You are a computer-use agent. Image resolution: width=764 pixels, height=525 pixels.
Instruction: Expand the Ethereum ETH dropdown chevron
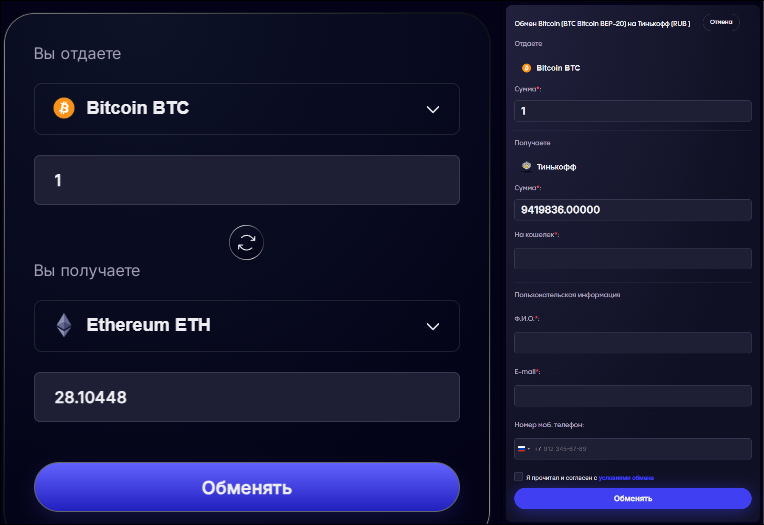click(x=433, y=326)
